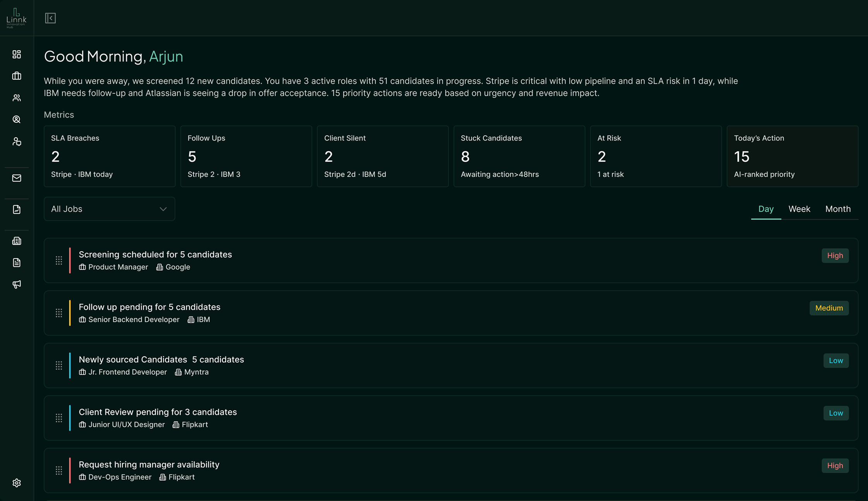Image resolution: width=868 pixels, height=501 pixels.
Task: Click the Low badge on Client Review row
Action: tap(836, 413)
